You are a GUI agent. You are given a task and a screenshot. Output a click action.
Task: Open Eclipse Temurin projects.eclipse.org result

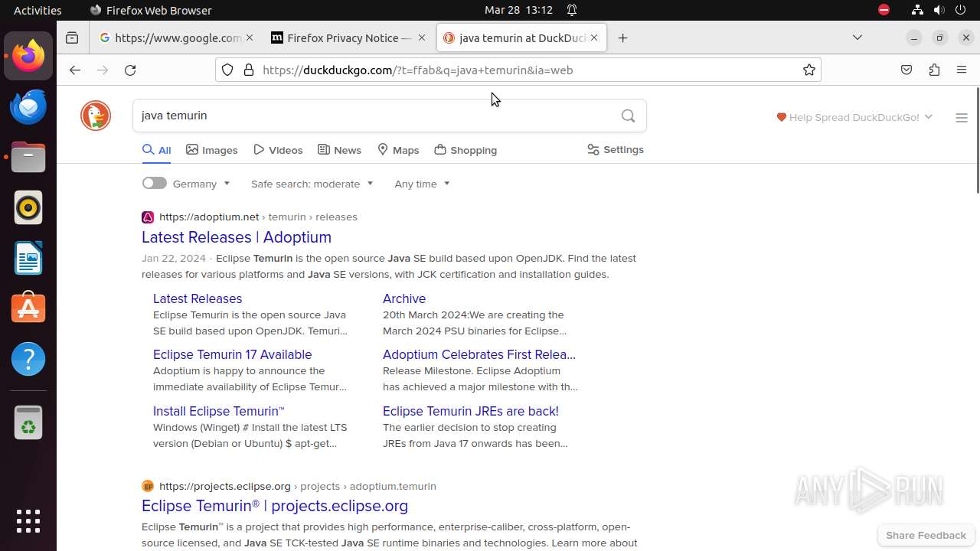(275, 506)
